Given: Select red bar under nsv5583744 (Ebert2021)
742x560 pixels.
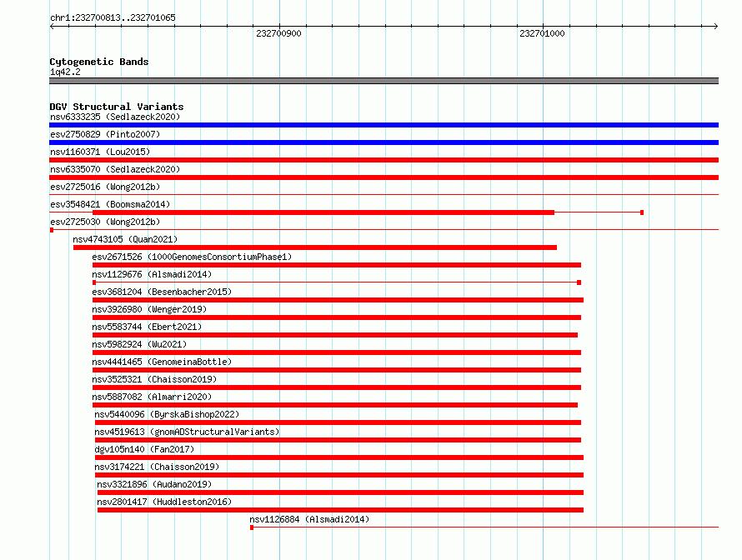Looking at the screenshot, I should (335, 335).
